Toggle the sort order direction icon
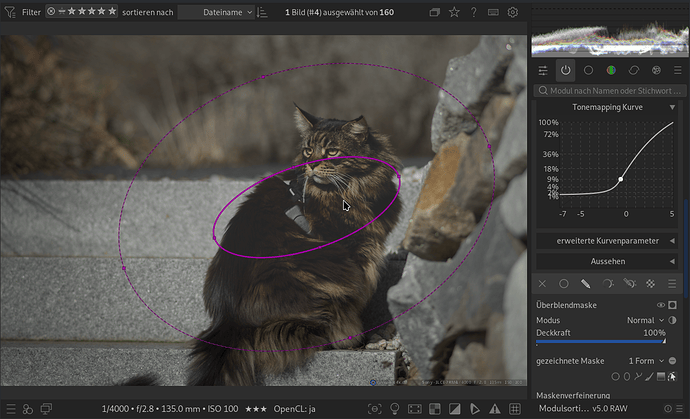690x419 pixels. (261, 12)
